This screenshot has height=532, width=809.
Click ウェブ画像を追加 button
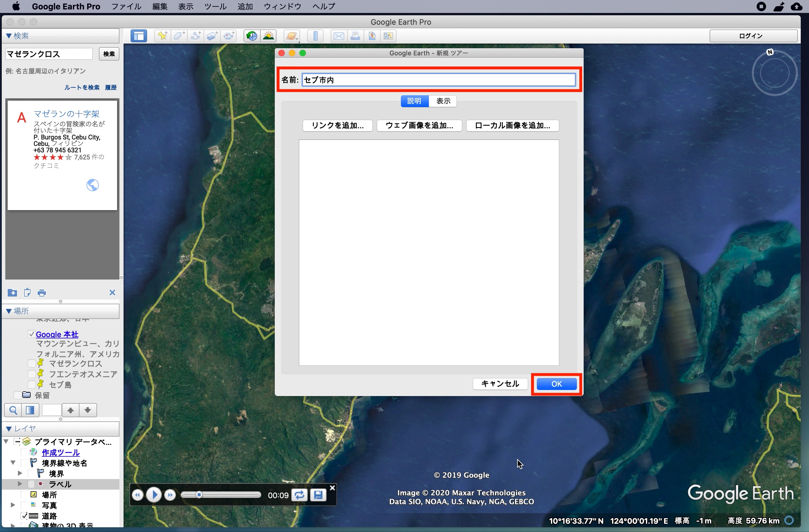coord(419,125)
